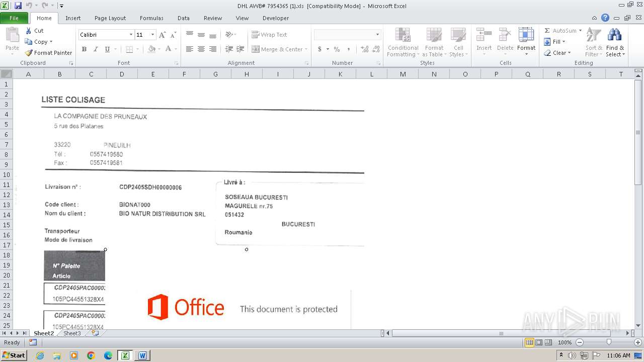The width and height of the screenshot is (644, 362).
Task: Apply Font Color letter A icon
Action: click(x=169, y=49)
